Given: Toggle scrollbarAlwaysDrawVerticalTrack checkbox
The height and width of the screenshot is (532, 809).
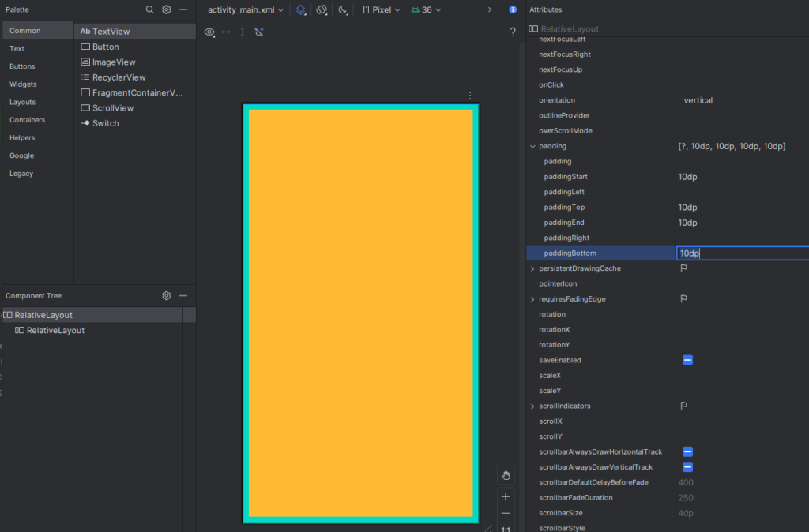Looking at the screenshot, I should 687,467.
